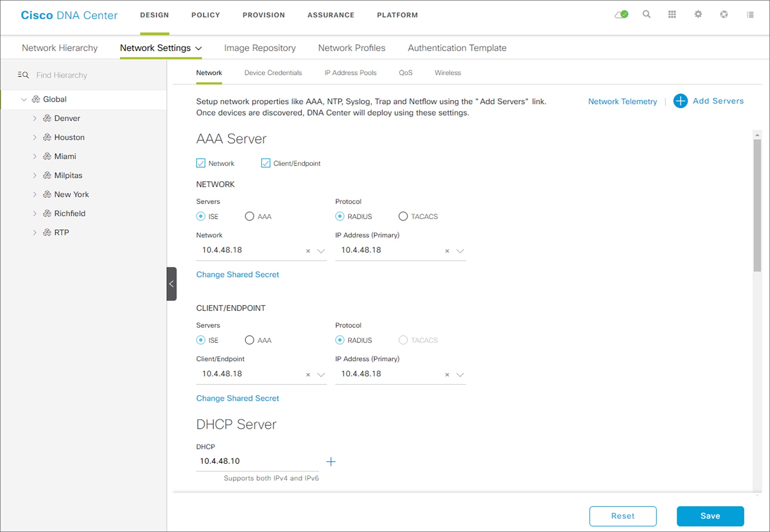Open the PROVISION menu
This screenshot has width=770, height=532.
pyautogui.click(x=264, y=15)
